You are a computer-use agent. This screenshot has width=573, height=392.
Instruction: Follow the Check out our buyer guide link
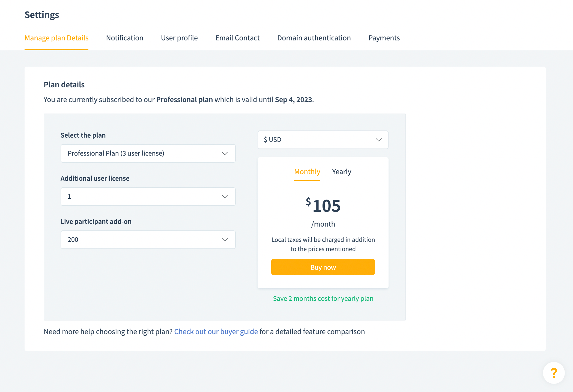pos(216,332)
